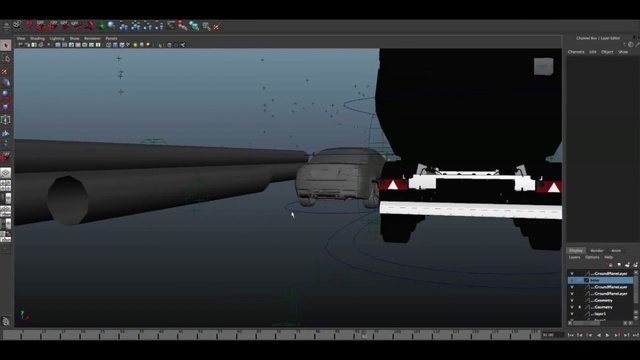Open Help menu in Layer Editor
640x360 pixels.
click(609, 257)
